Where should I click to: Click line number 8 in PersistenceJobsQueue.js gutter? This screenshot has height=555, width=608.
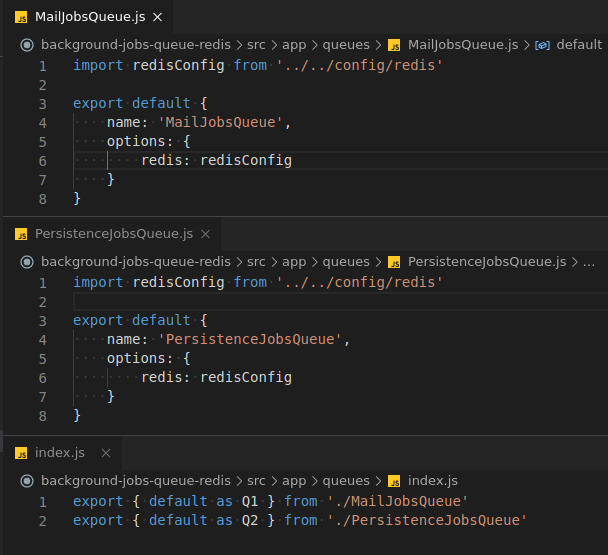(43, 416)
